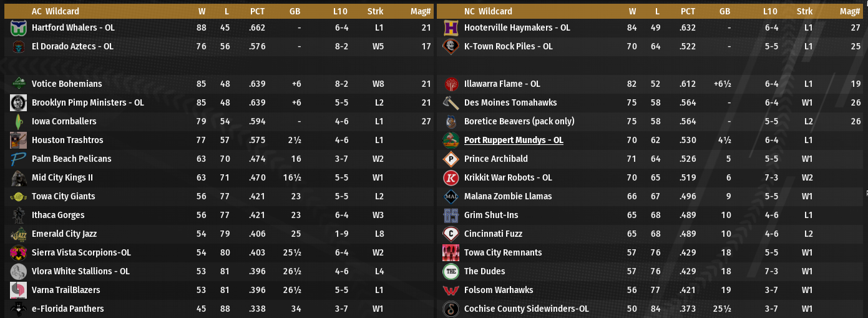Open the El Dorado Aztecs team page
Image resolution: width=868 pixels, height=318 pixels.
coord(72,46)
